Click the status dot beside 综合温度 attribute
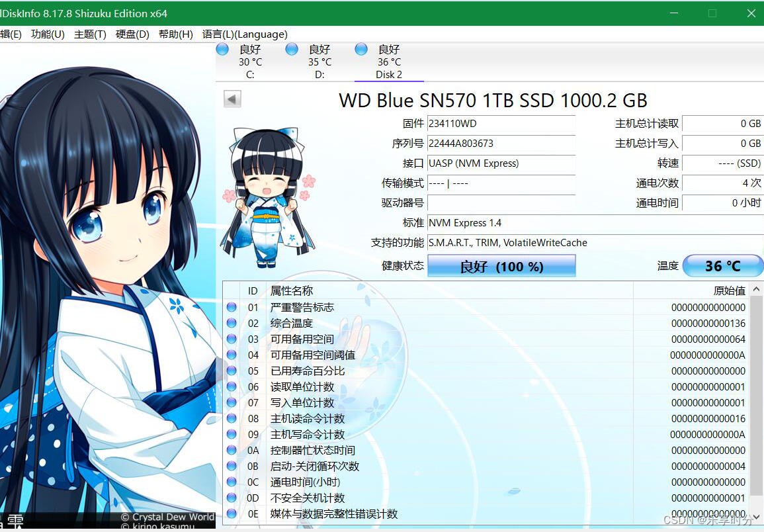764x532 pixels. click(232, 323)
